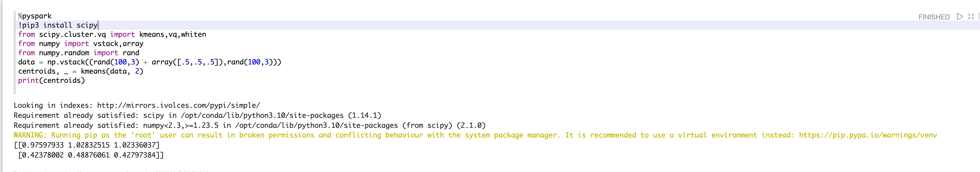This screenshot has height=172, width=980.
Task: Click the numpy requirement already satisfied output
Action: 249,125
